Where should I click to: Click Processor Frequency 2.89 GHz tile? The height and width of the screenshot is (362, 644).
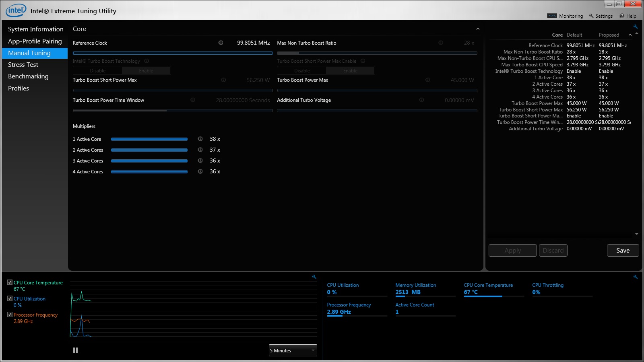[357, 309]
